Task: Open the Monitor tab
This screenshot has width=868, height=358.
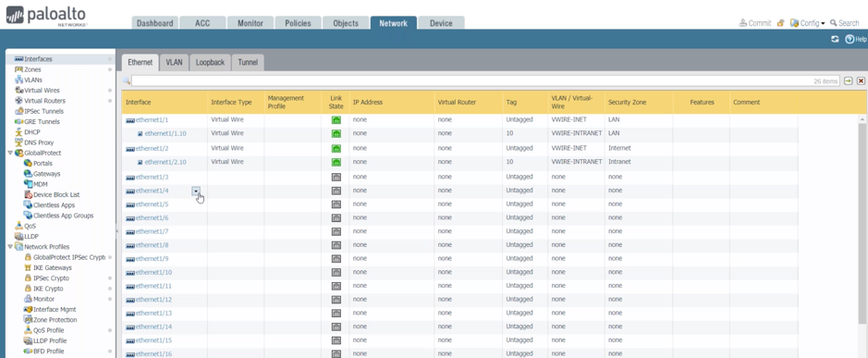Action: point(251,23)
